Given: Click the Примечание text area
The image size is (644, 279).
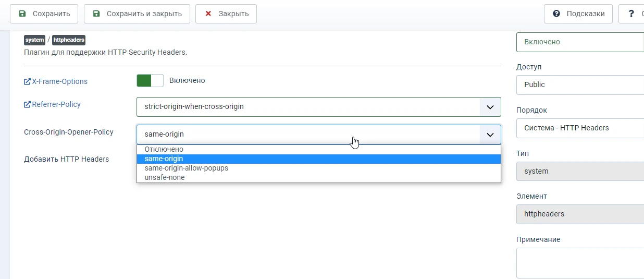Looking at the screenshot, I should click(580, 263).
